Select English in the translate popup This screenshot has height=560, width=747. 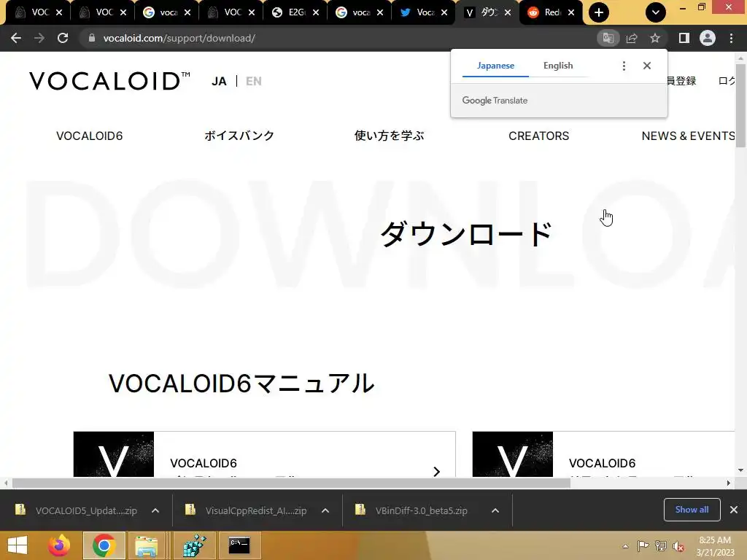point(558,66)
